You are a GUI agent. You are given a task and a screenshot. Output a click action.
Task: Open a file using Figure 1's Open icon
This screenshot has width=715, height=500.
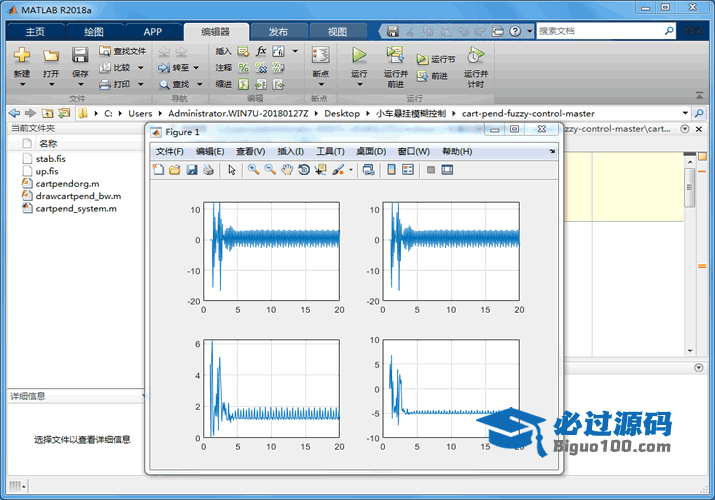click(x=175, y=170)
